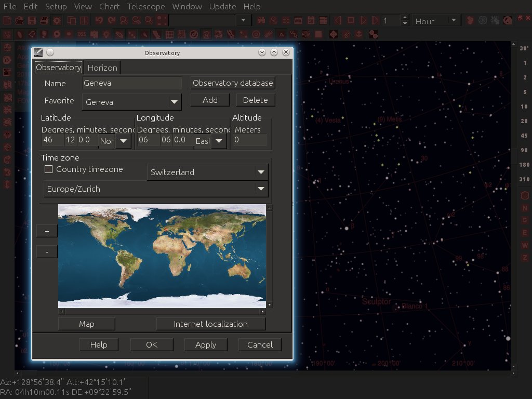This screenshot has width=532, height=399.
Task: Click Apply in Observatory dialog
Action: (x=206, y=345)
